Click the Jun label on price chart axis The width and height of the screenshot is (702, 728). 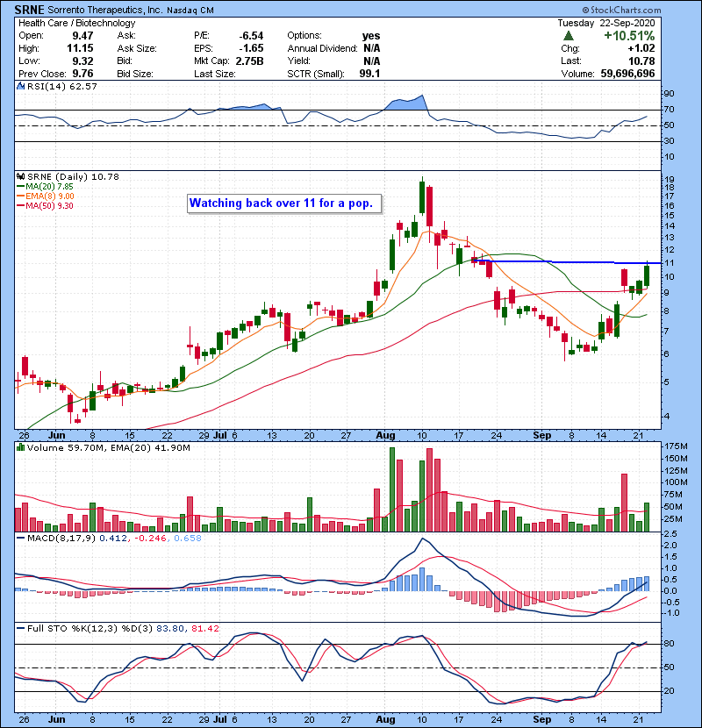pos(57,436)
